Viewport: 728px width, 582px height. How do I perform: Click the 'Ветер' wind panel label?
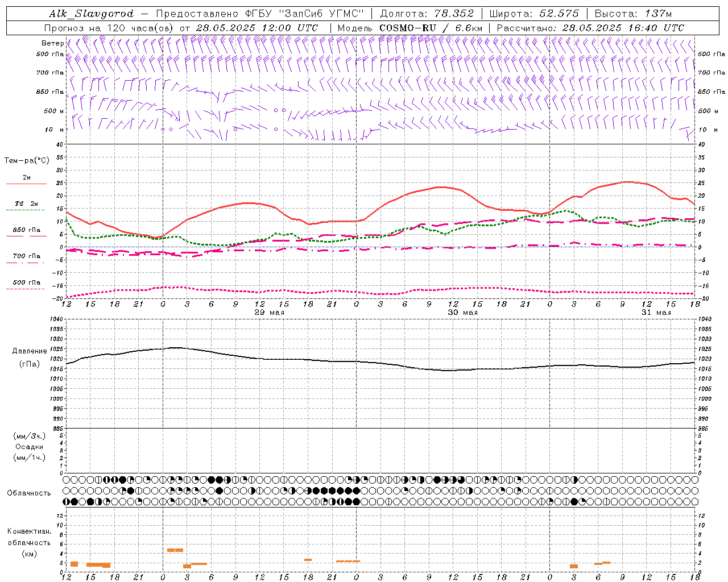(52, 43)
